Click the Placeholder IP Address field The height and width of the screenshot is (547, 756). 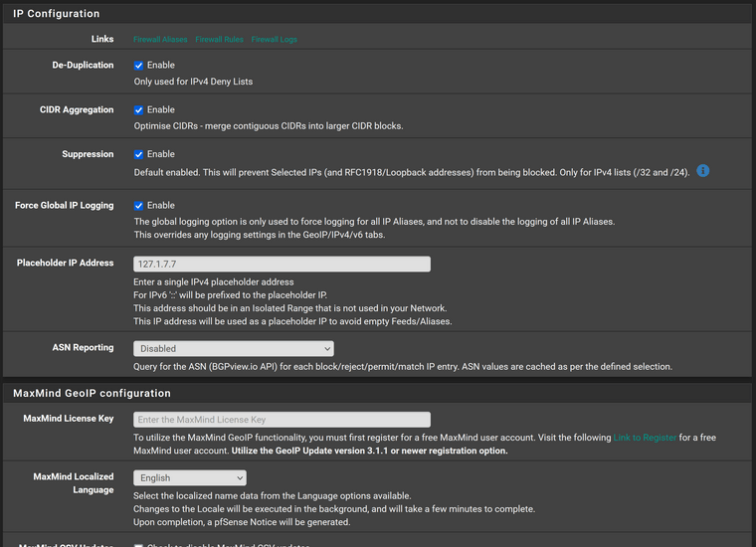282,265
